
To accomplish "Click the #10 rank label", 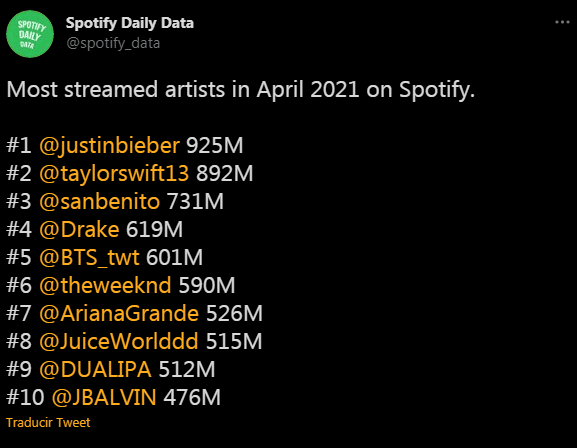I will [x=25, y=397].
